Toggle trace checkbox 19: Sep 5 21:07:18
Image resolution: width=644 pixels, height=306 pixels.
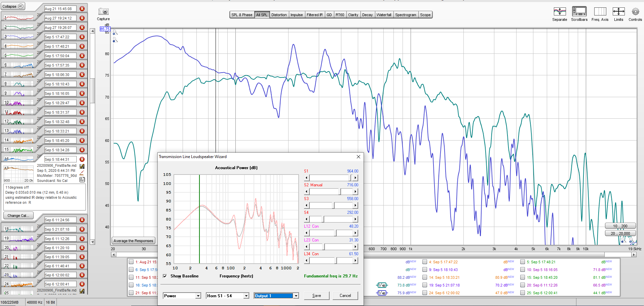[425, 285]
